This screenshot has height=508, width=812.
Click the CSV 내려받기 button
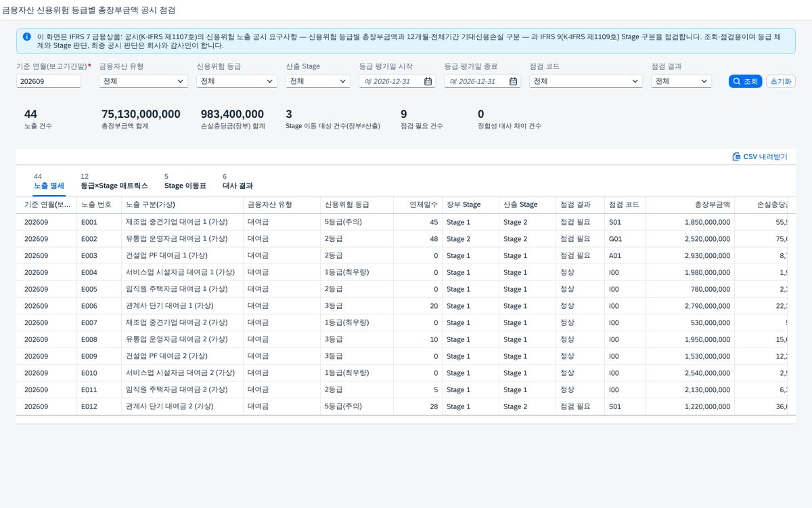point(760,156)
